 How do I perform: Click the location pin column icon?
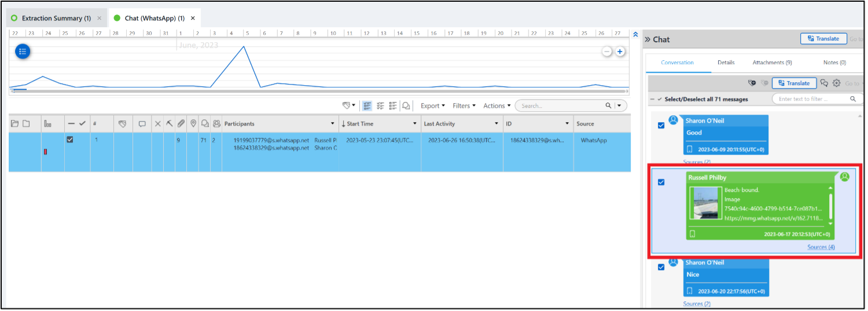click(193, 123)
